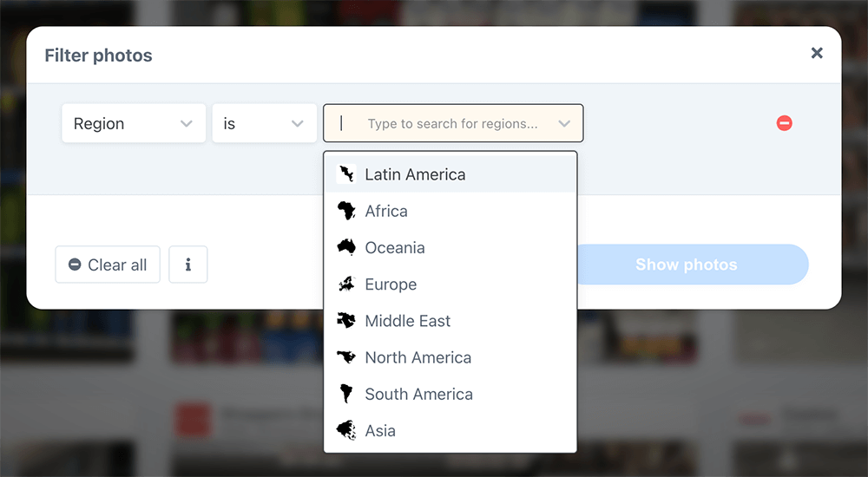This screenshot has width=868, height=477.
Task: Click the Europe map icon
Action: (346, 284)
